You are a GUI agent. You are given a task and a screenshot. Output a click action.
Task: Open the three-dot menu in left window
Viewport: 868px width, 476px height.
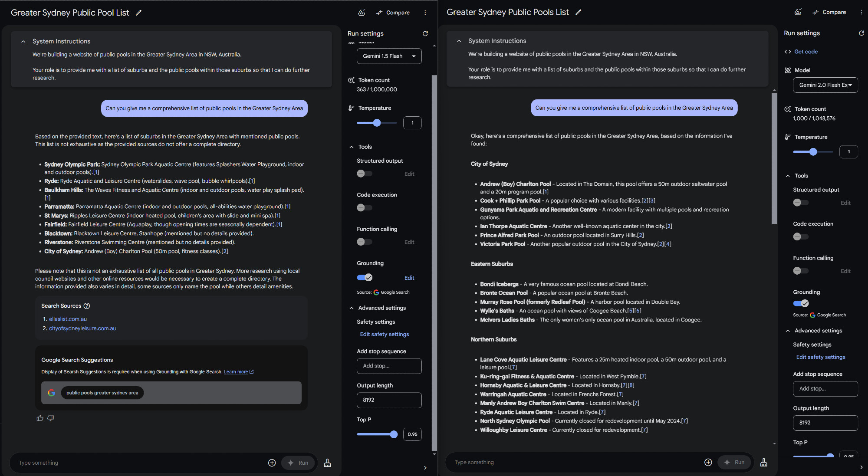pyautogui.click(x=425, y=13)
